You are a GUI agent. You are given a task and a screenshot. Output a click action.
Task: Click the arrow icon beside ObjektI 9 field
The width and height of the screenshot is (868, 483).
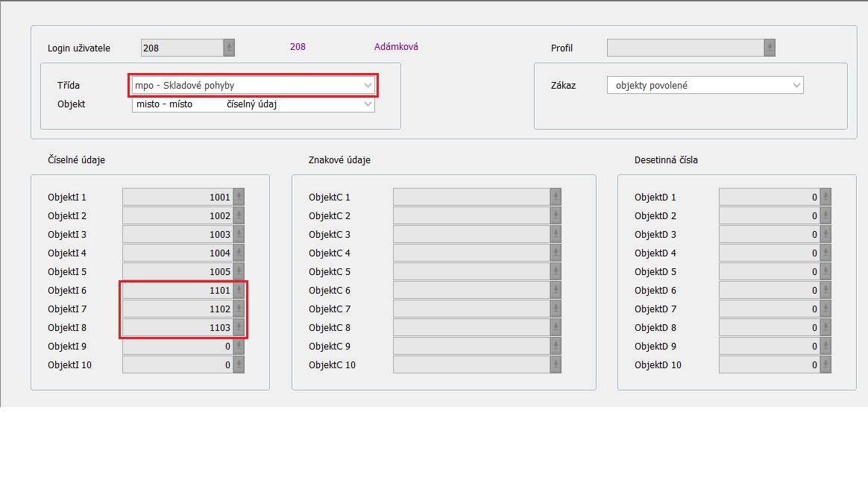point(239,346)
